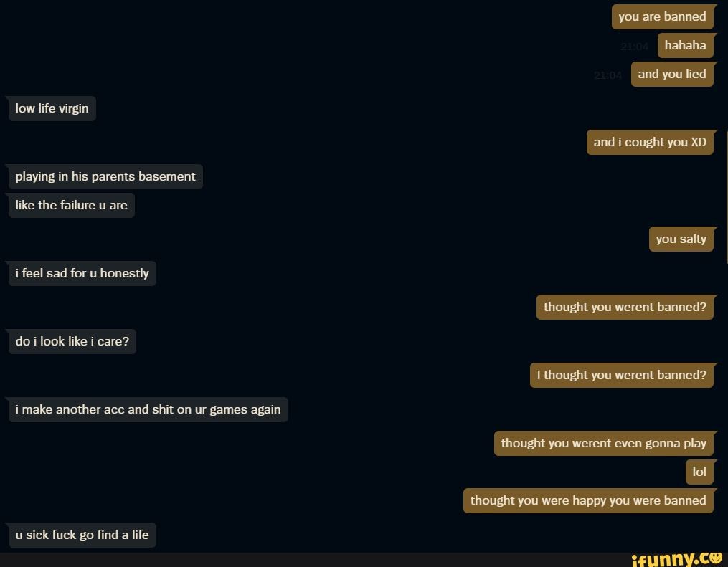The image size is (728, 567).
Task: Click the 'hahaha' chat bubble
Action: 685,45
